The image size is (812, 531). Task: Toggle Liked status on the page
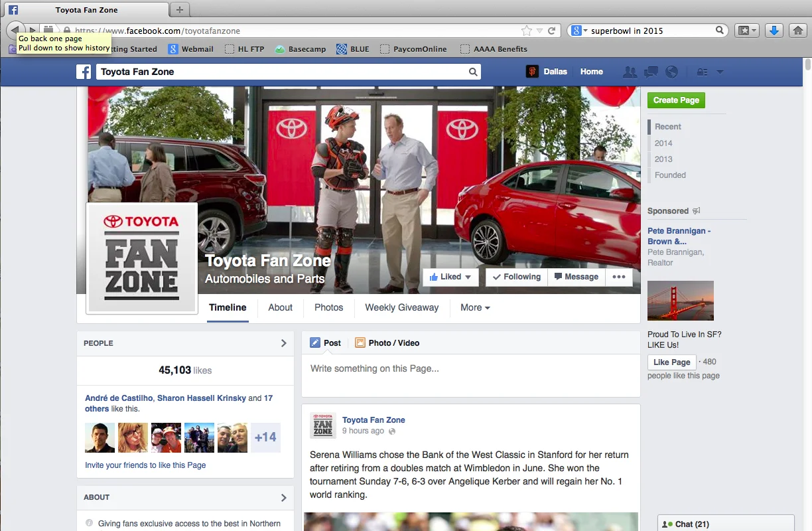coord(450,277)
